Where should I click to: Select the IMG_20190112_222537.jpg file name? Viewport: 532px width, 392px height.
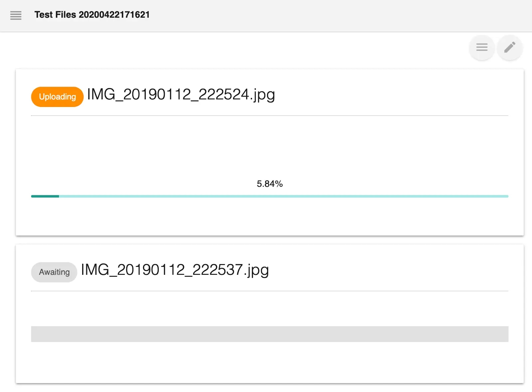pos(175,270)
